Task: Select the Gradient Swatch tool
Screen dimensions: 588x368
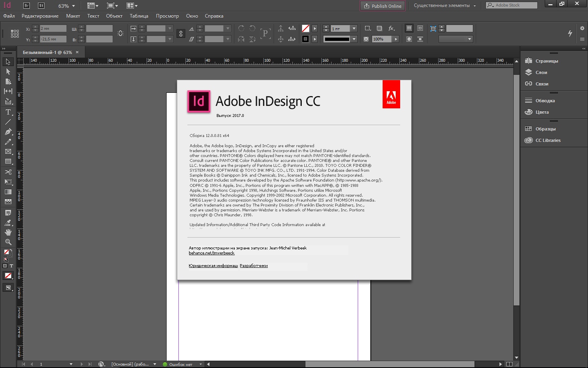Action: [8, 192]
